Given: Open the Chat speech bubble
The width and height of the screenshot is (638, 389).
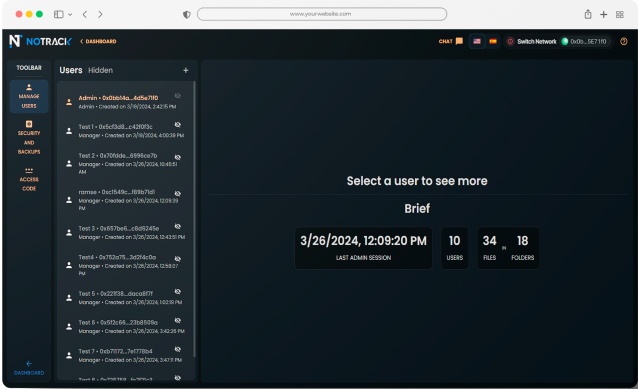Looking at the screenshot, I should point(459,41).
